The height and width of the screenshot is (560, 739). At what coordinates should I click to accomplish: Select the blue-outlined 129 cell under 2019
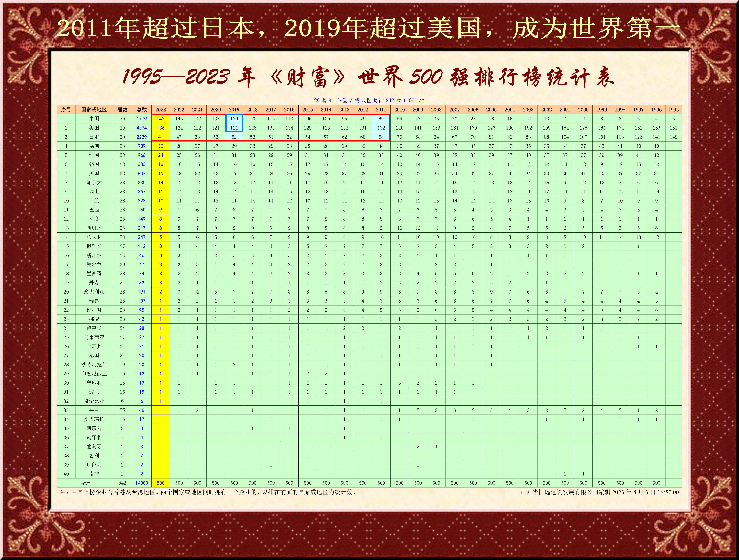tap(234, 119)
